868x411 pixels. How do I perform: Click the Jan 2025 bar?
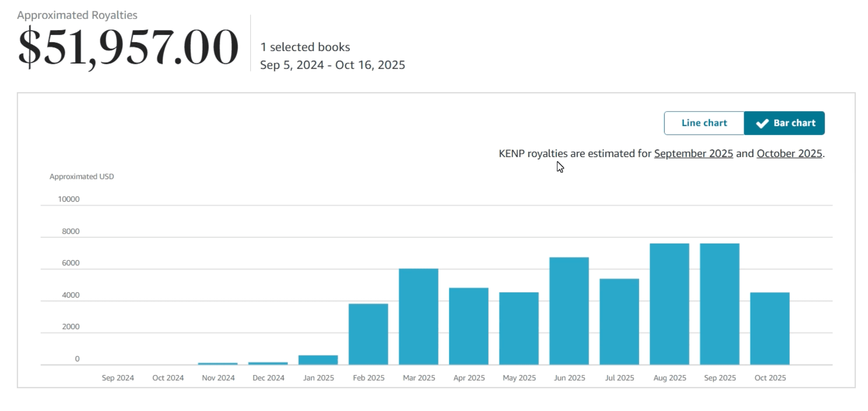[318, 360]
